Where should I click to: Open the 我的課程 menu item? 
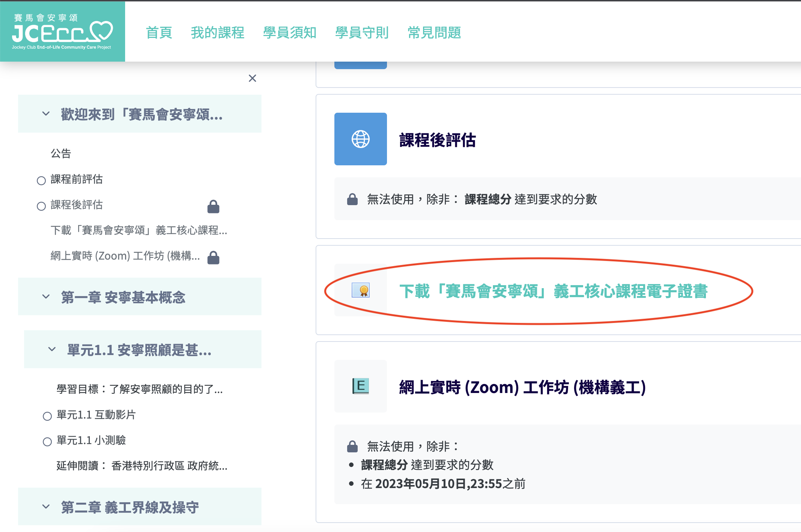click(x=217, y=33)
